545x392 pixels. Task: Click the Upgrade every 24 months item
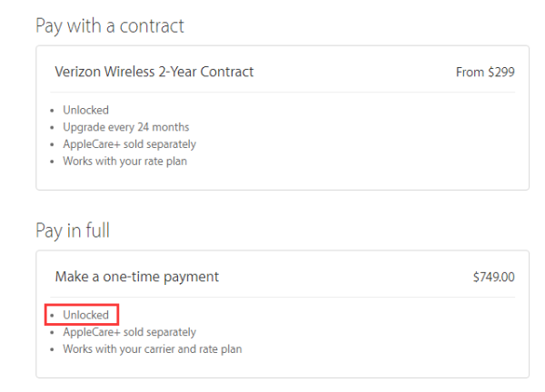(x=126, y=127)
